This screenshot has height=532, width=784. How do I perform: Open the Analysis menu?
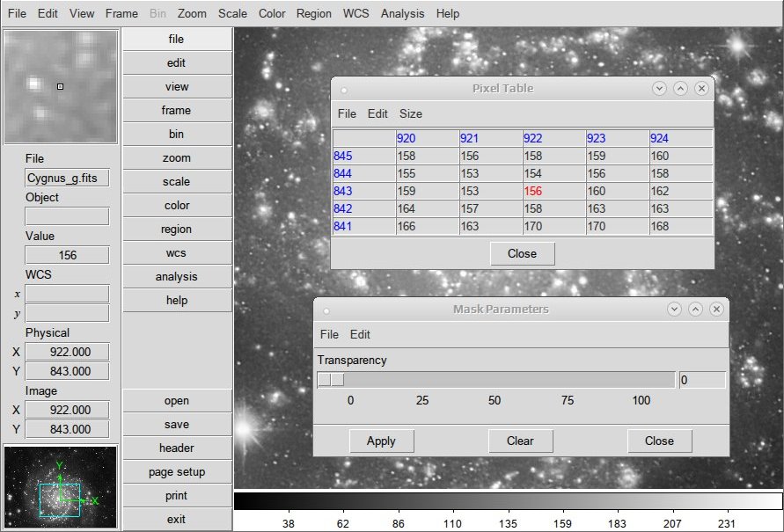tap(402, 13)
